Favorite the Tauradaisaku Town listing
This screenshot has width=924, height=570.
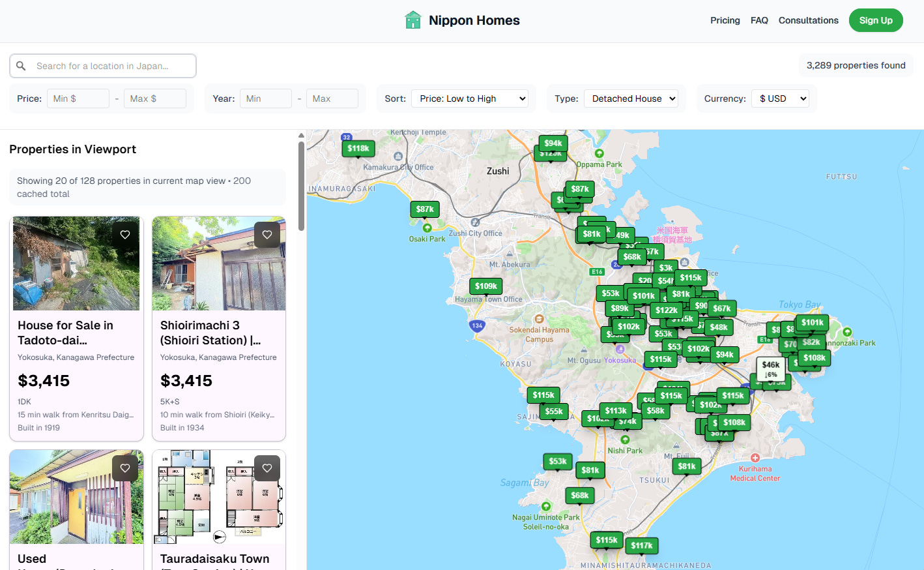[267, 468]
